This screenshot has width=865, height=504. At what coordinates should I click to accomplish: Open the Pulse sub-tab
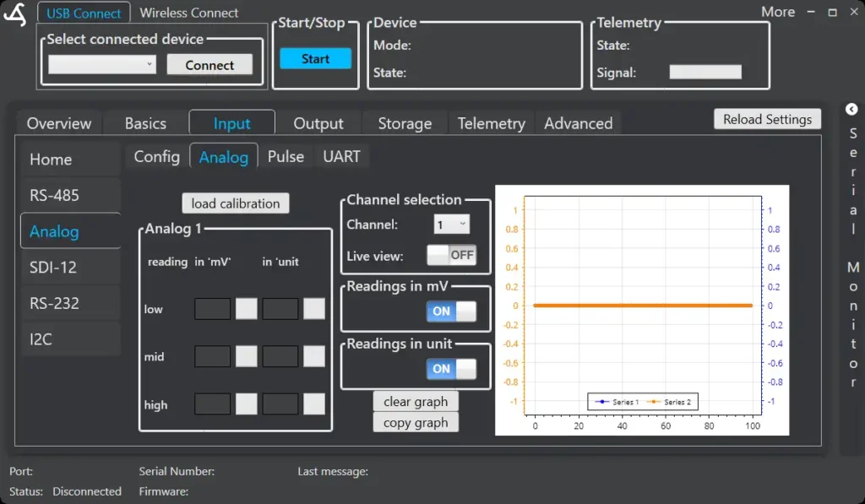(x=286, y=156)
